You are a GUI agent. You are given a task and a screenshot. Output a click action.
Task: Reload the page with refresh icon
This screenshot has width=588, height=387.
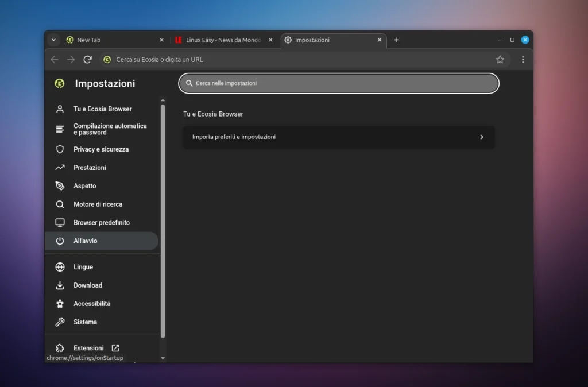[88, 60]
